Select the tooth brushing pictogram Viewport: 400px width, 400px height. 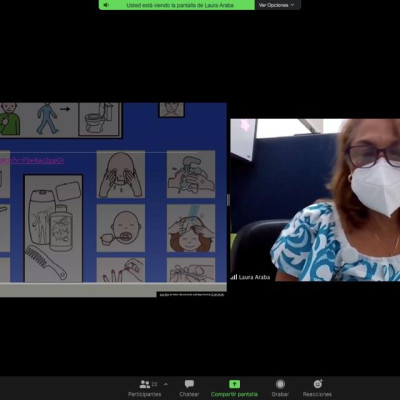pos(121,228)
